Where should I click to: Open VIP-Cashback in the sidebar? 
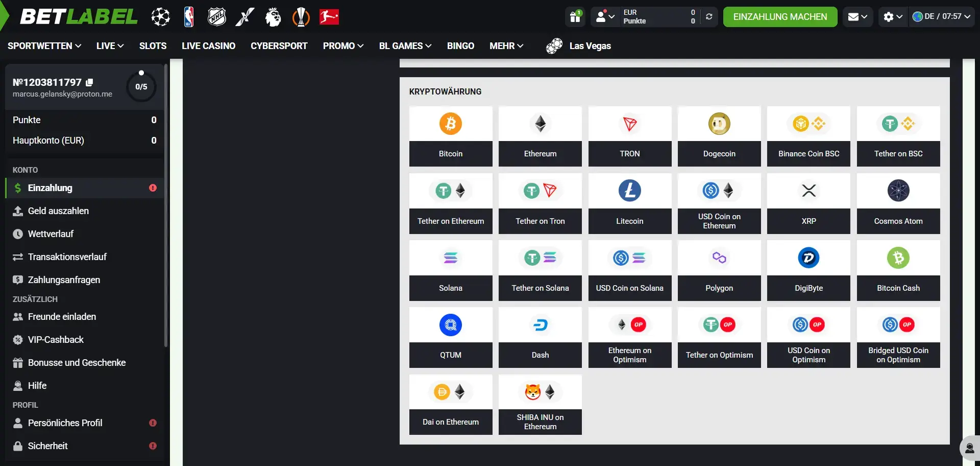(x=84, y=340)
